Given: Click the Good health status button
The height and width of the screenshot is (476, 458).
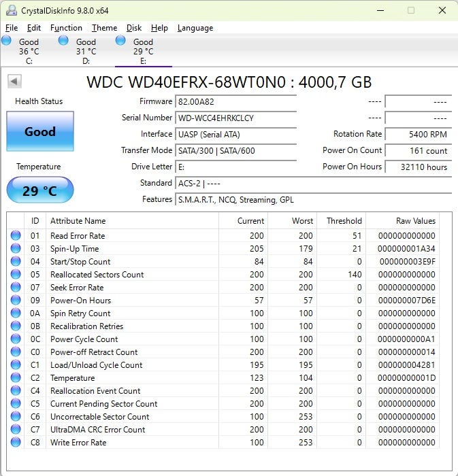Looking at the screenshot, I should point(40,131).
